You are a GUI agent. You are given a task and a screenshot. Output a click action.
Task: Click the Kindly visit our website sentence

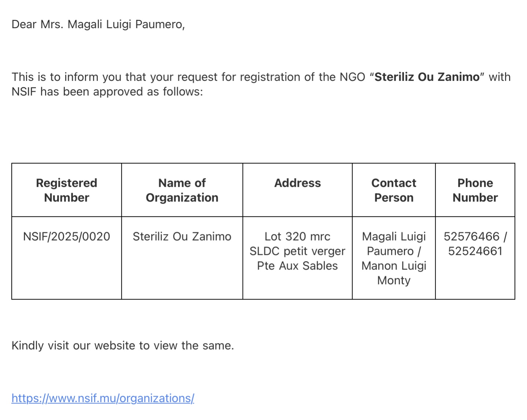[x=123, y=345]
